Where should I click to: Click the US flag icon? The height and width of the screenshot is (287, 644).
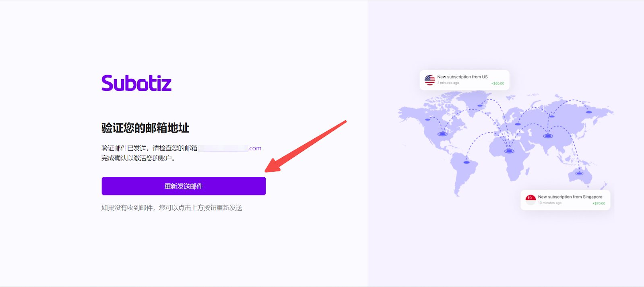(429, 80)
